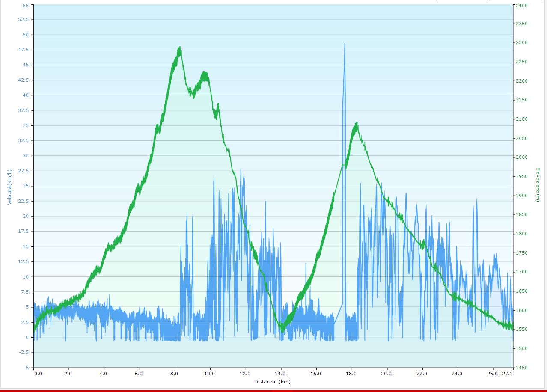This screenshot has height=392, width=547.
Task: Click the 2000 elevation axis label
Action: point(522,157)
